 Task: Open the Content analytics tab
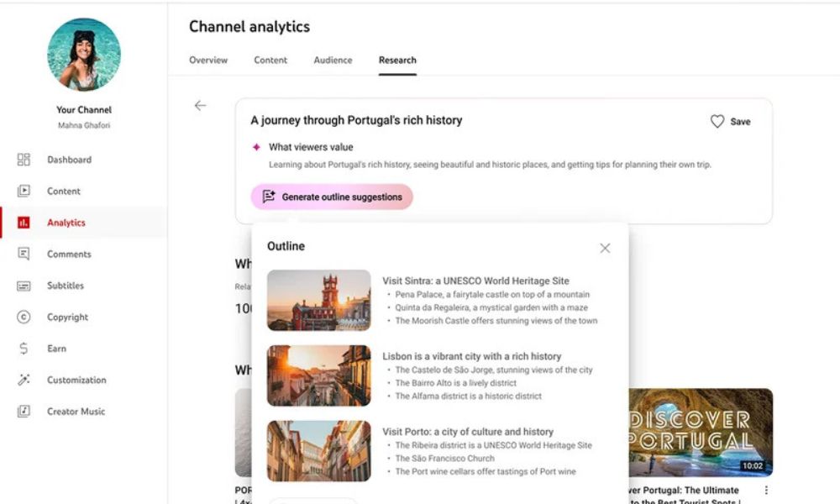[270, 60]
